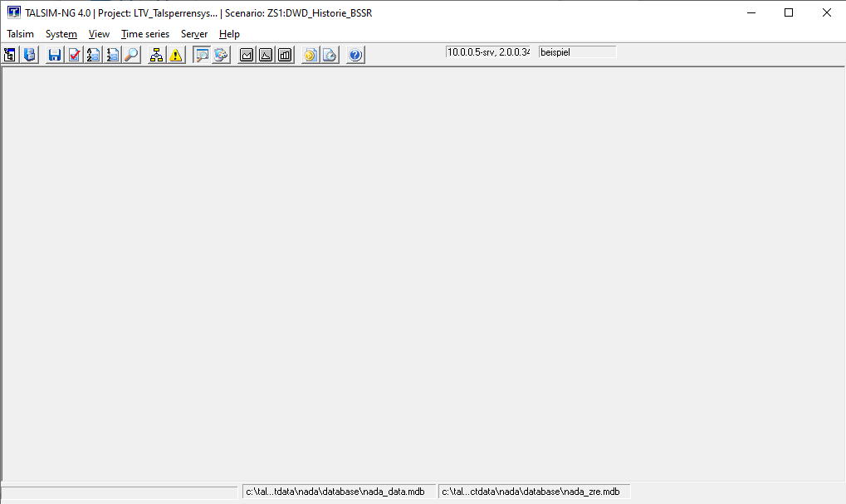Open the View menu
Screen dimensions: 846x504
tap(100, 34)
